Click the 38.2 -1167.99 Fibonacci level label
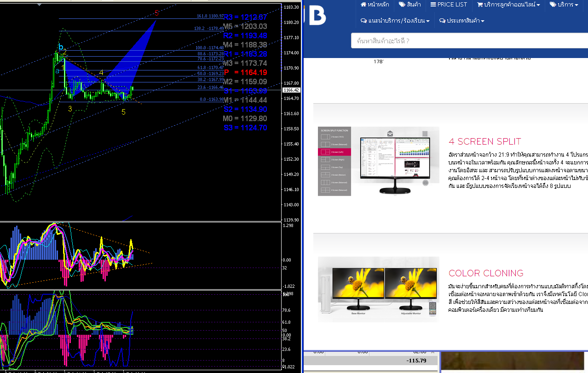Viewport: 588px width, 373px height. click(210, 80)
